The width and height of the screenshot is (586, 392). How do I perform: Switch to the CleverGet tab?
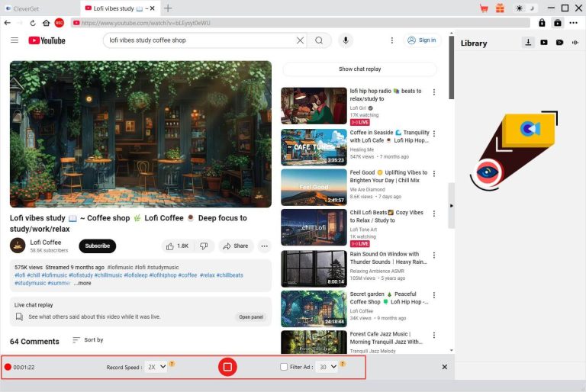point(38,8)
